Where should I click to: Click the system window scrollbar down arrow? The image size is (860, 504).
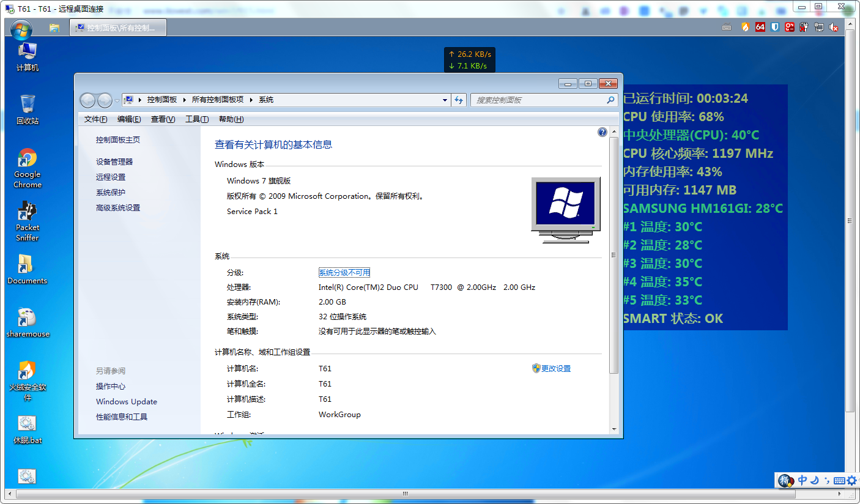click(x=614, y=429)
